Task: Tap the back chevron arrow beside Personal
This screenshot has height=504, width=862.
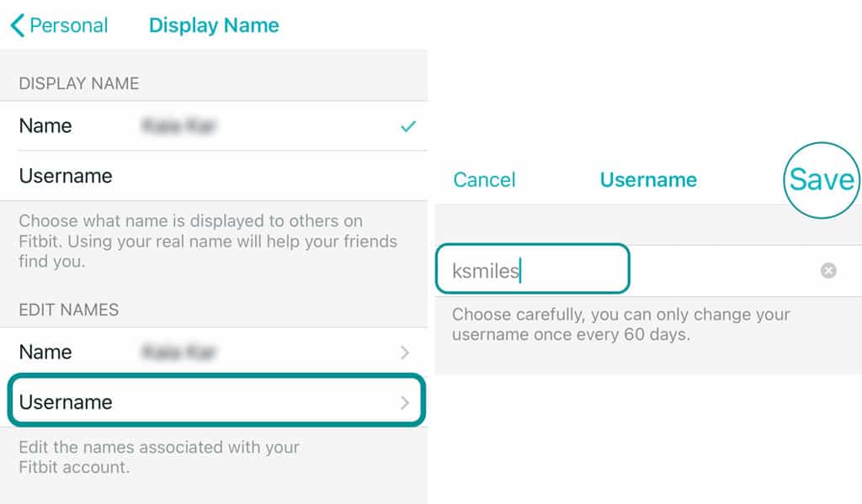Action: pyautogui.click(x=18, y=25)
